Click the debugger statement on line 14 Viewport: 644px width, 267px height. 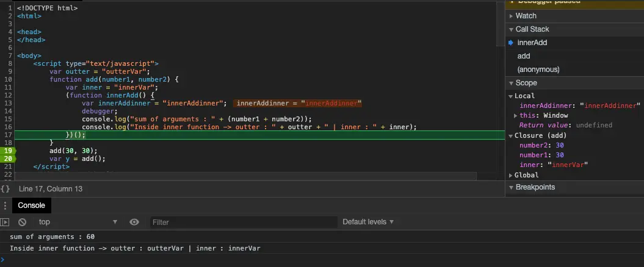pyautogui.click(x=99, y=111)
